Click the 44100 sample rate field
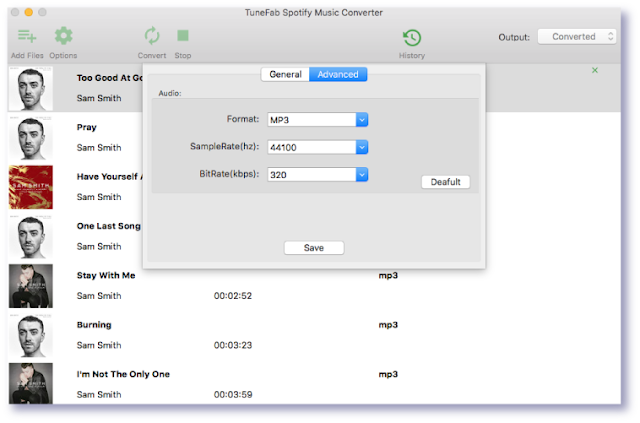The image size is (640, 423). click(x=312, y=147)
